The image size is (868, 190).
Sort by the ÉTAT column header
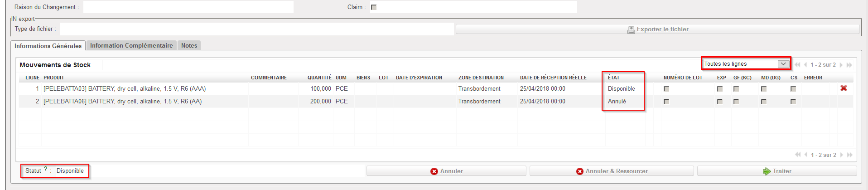613,78
